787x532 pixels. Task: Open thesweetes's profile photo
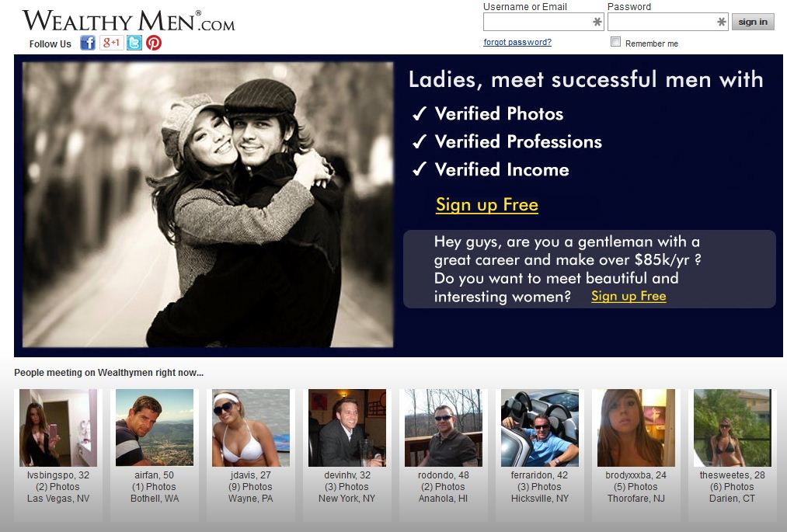[733, 428]
